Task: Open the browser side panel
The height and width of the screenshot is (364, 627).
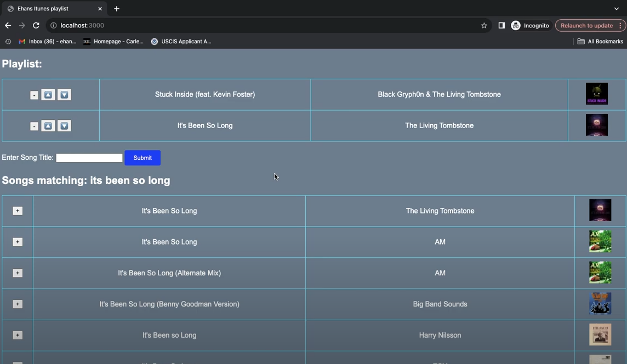Action: 501,25
